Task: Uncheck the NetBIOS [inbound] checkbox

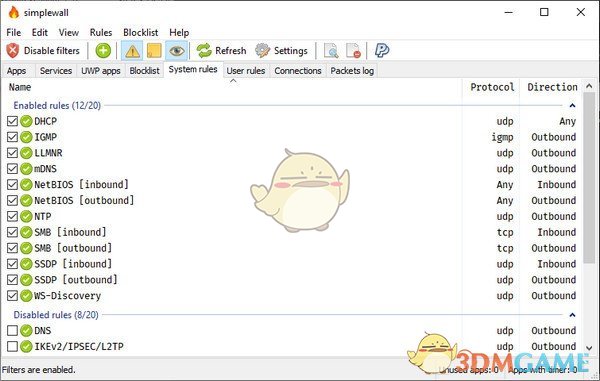Action: tap(12, 185)
